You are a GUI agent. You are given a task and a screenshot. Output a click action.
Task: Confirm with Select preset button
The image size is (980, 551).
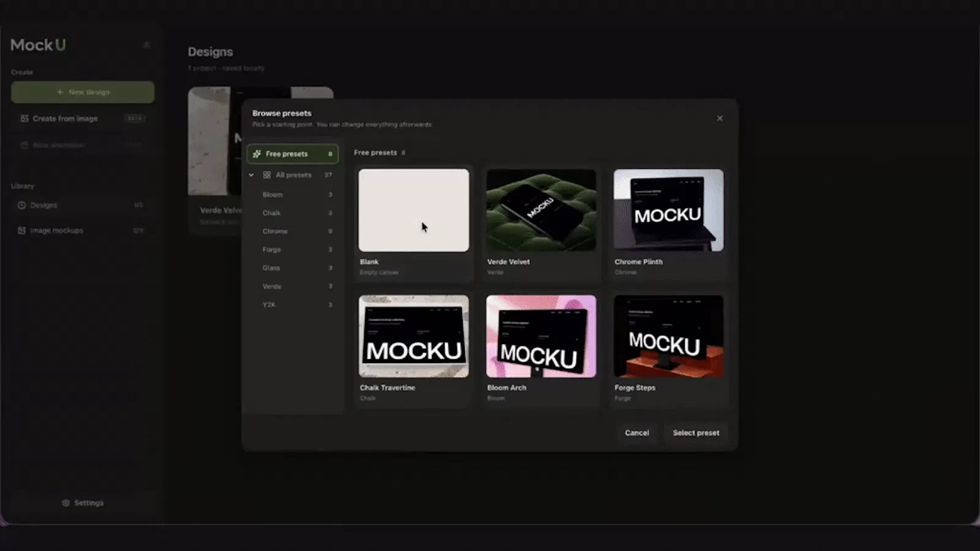click(696, 433)
